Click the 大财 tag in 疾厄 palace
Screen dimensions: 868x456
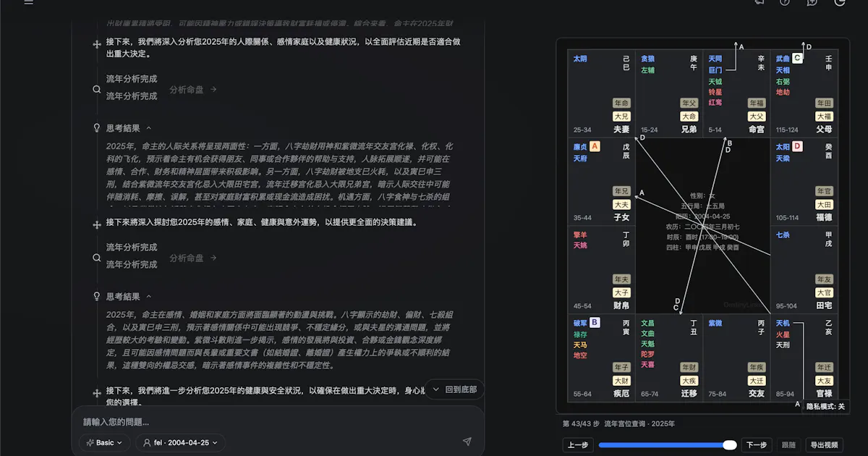tap(621, 381)
